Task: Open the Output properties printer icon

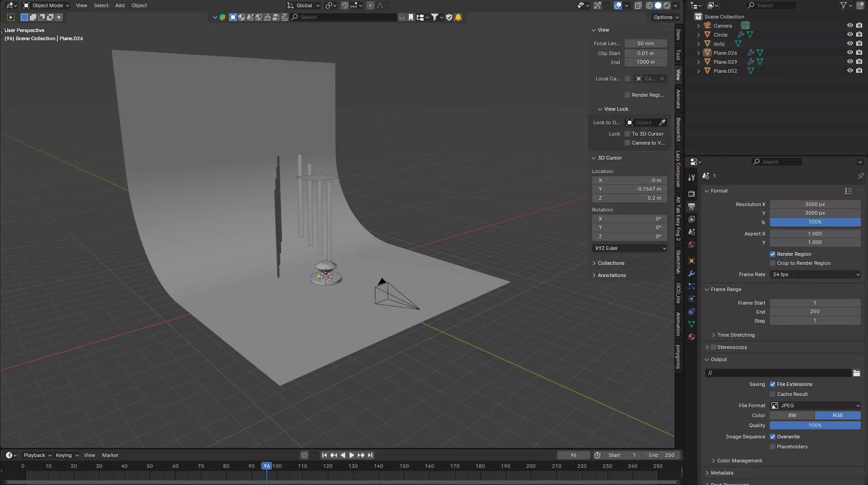Action: coord(691,206)
